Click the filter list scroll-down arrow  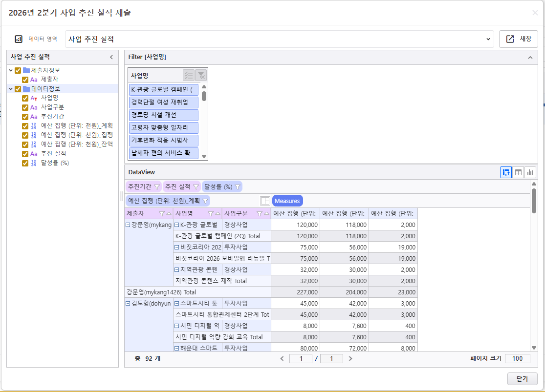(x=204, y=156)
